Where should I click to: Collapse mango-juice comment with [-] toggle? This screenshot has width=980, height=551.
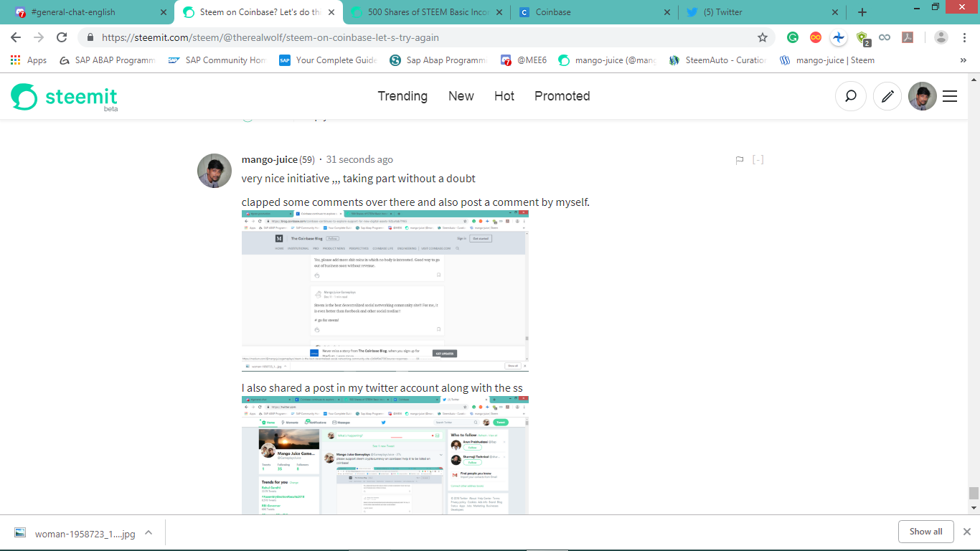[758, 159]
